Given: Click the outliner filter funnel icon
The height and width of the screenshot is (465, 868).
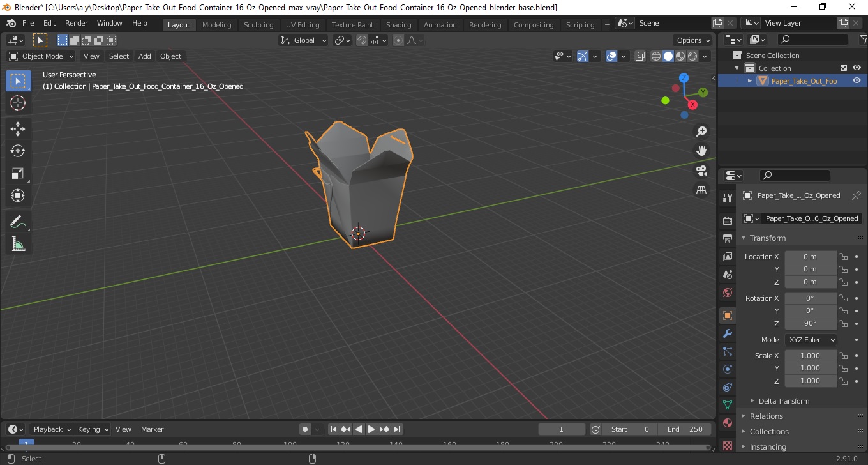Looking at the screenshot, I should 862,40.
